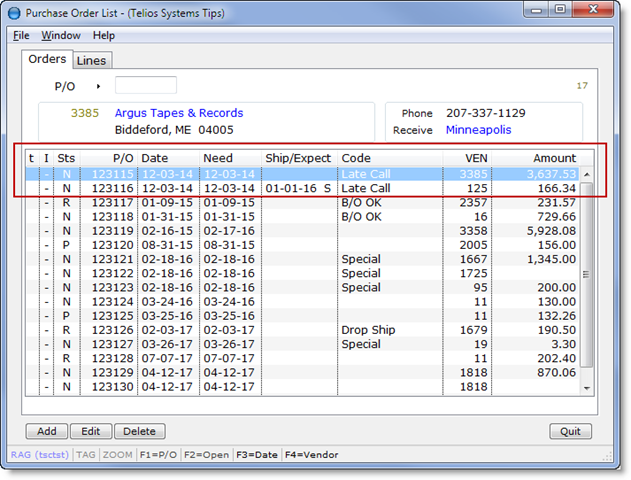The image size is (631, 480).
Task: Click the P/O number input field
Action: pos(145,86)
